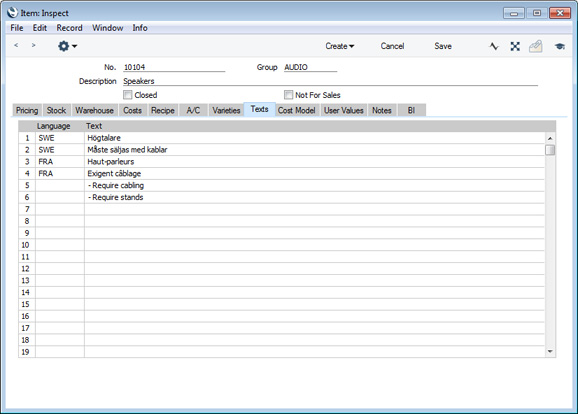Click the application logo in title bar
This screenshot has height=414, width=578.
[12, 13]
